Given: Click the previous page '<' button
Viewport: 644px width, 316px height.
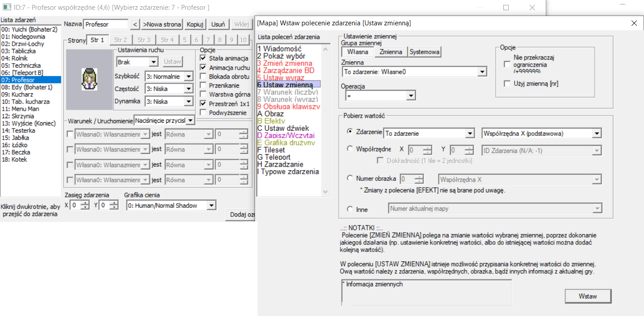Looking at the screenshot, I should click(x=135, y=24).
